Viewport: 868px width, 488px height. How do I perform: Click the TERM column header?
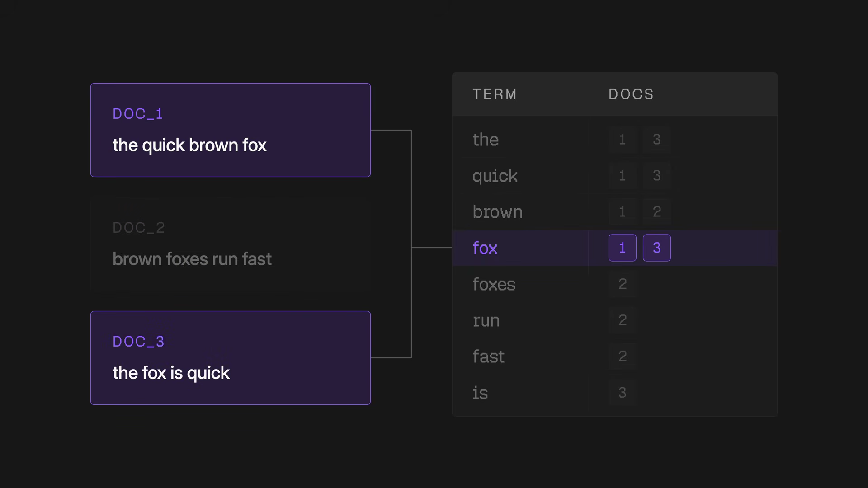pyautogui.click(x=495, y=94)
